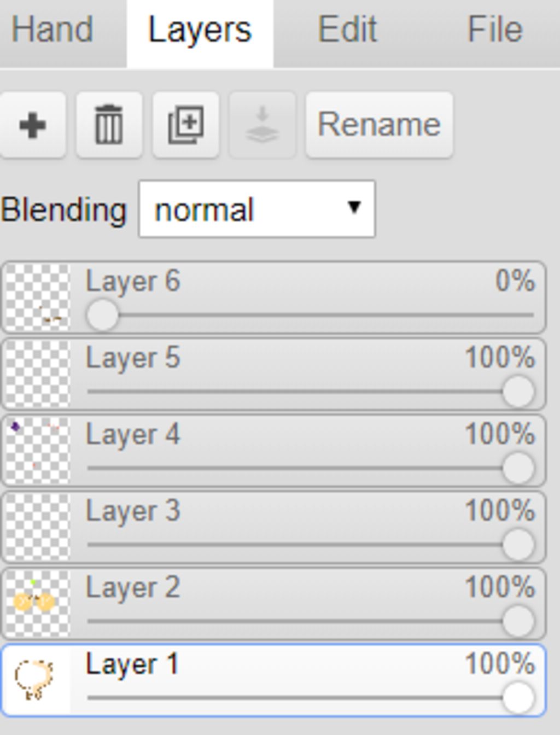Image resolution: width=560 pixels, height=735 pixels.
Task: Rename the selected layer
Action: point(379,125)
